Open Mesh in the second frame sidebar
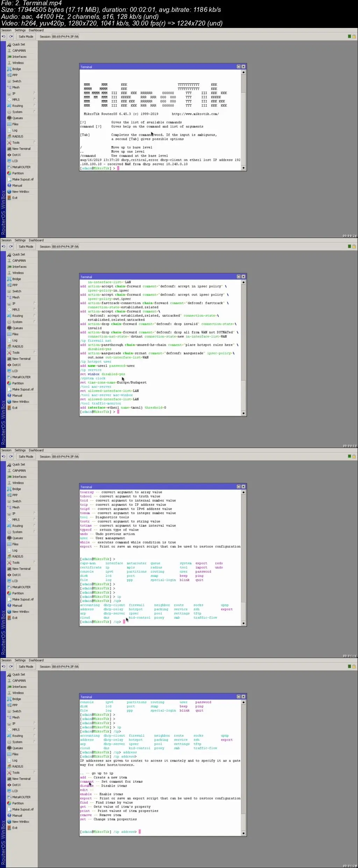Viewport: 358px width, 868px height. tap(16, 297)
